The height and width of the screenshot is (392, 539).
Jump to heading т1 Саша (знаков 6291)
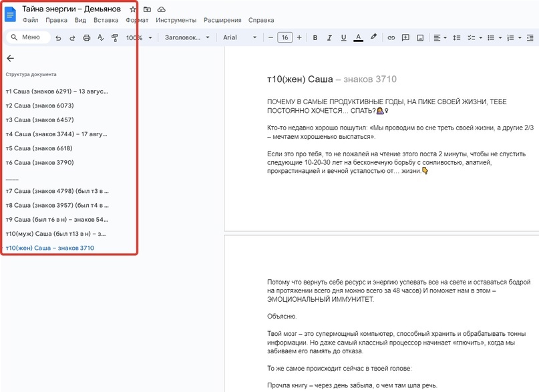[x=57, y=91]
